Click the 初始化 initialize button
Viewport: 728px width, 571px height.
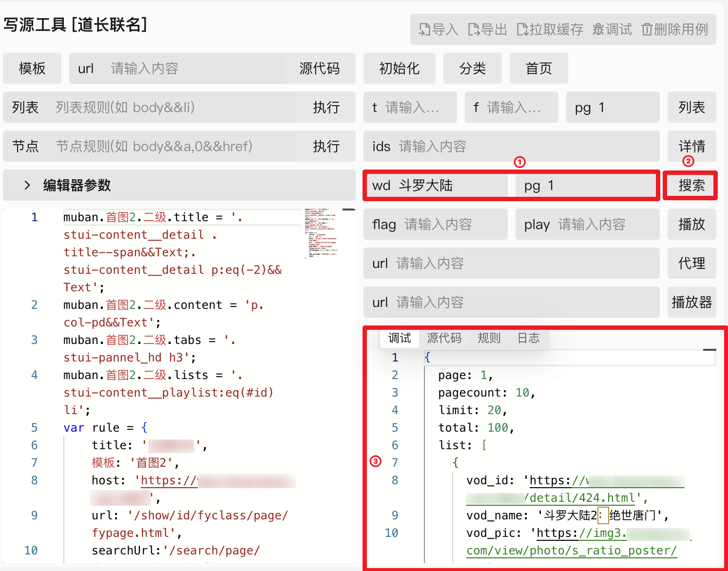point(400,68)
